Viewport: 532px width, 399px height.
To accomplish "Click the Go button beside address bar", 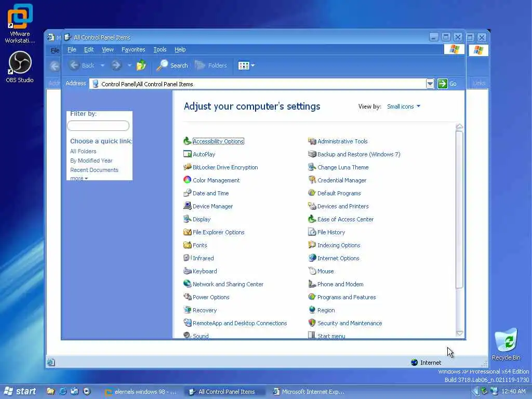I will 447,84.
